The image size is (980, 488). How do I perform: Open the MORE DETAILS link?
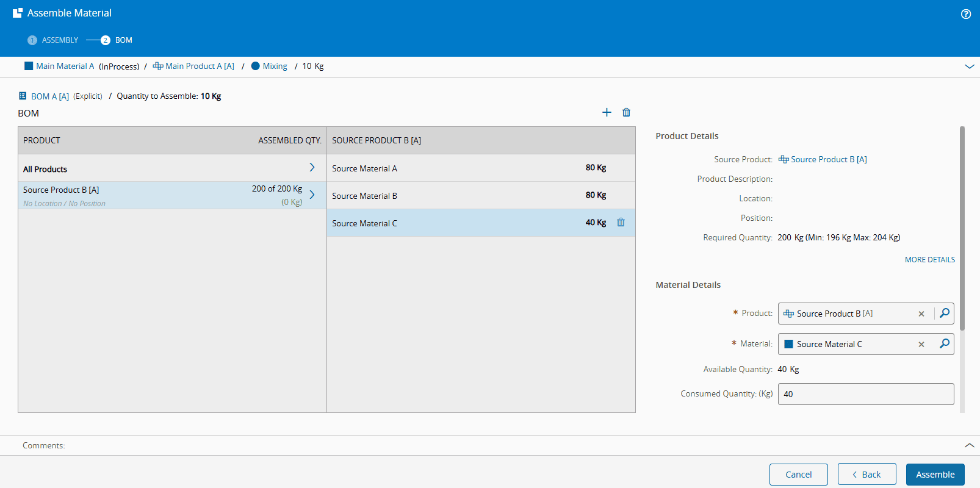929,260
